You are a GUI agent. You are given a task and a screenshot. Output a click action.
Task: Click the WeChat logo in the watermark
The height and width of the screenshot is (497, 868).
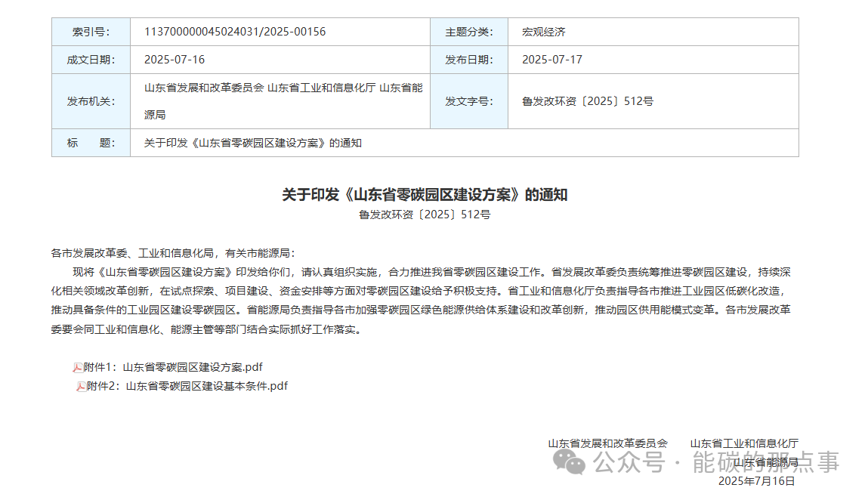pos(568,461)
